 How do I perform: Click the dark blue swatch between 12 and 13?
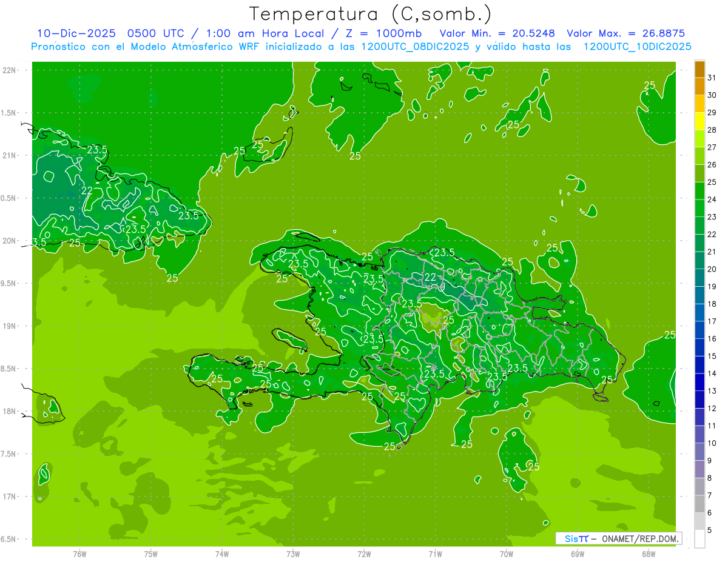click(699, 400)
